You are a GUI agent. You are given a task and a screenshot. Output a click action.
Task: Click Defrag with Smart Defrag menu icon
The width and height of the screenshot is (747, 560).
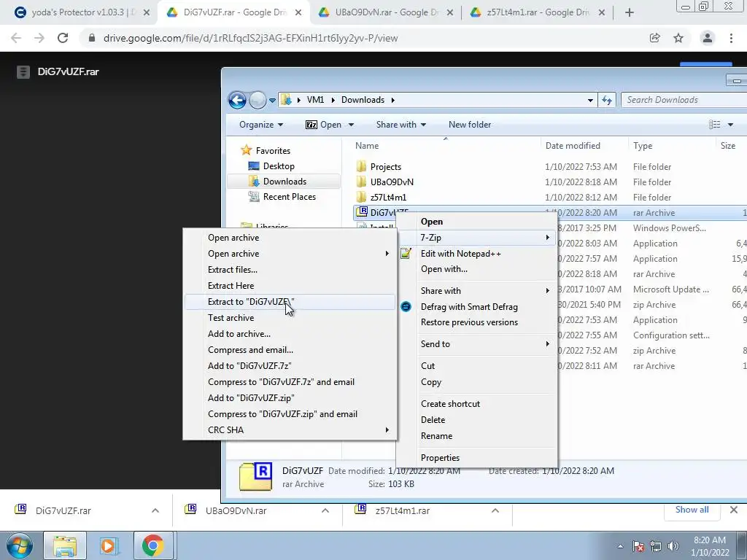[x=406, y=307]
